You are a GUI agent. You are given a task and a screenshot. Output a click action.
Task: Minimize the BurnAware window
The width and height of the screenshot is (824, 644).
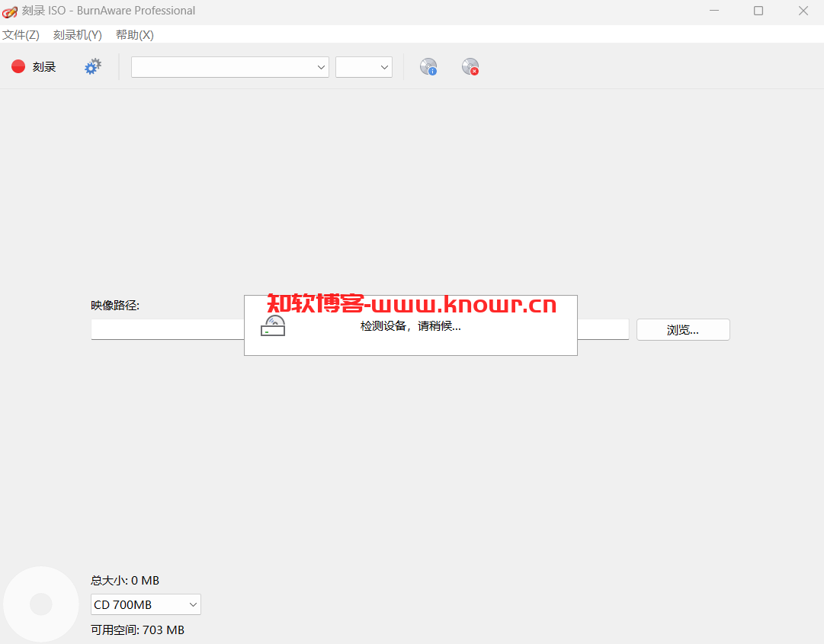point(714,11)
